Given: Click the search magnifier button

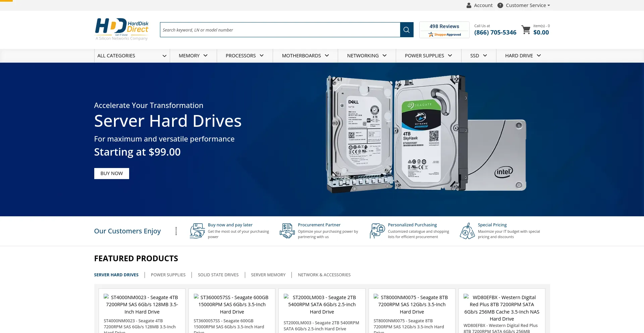Looking at the screenshot, I should tap(407, 30).
